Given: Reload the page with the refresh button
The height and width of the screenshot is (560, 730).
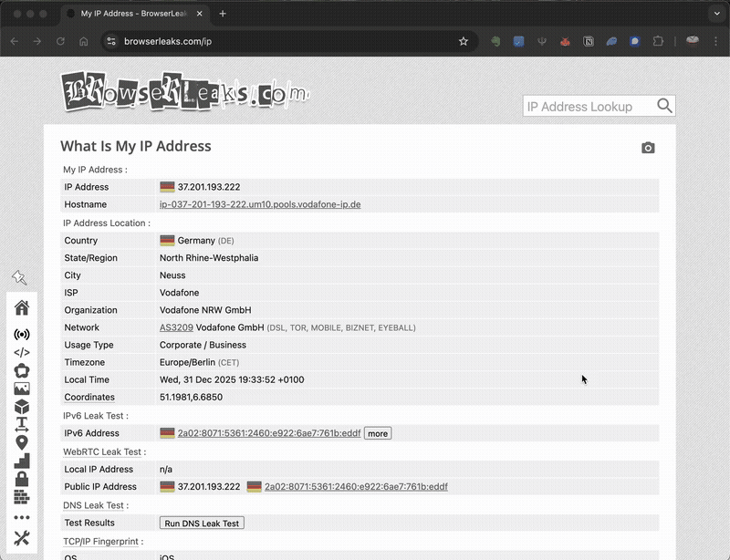Looking at the screenshot, I should (x=60, y=41).
